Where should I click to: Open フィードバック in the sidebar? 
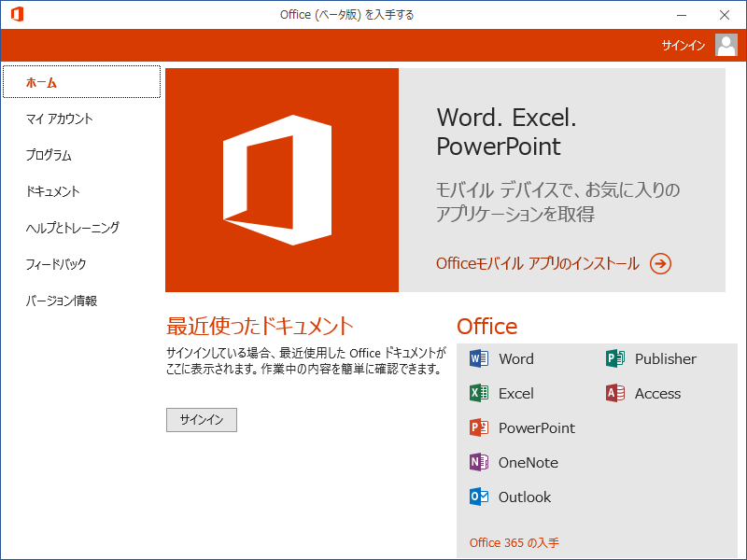pos(56,264)
